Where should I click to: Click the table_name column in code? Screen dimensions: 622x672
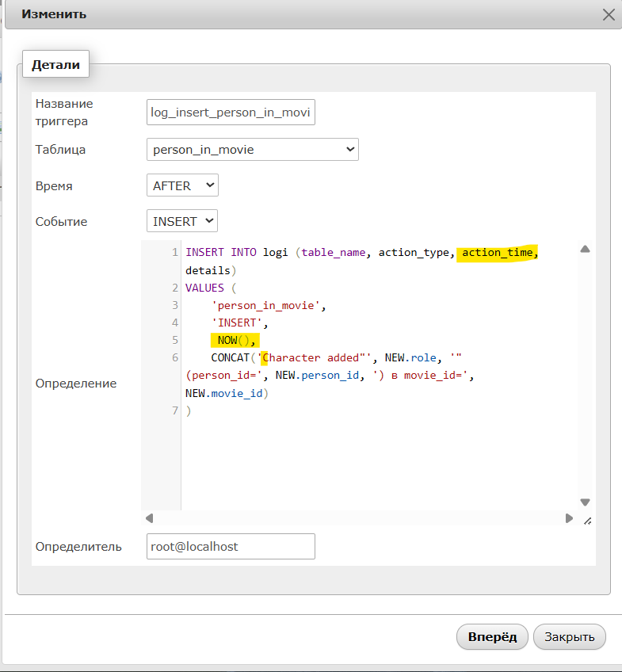333,253
